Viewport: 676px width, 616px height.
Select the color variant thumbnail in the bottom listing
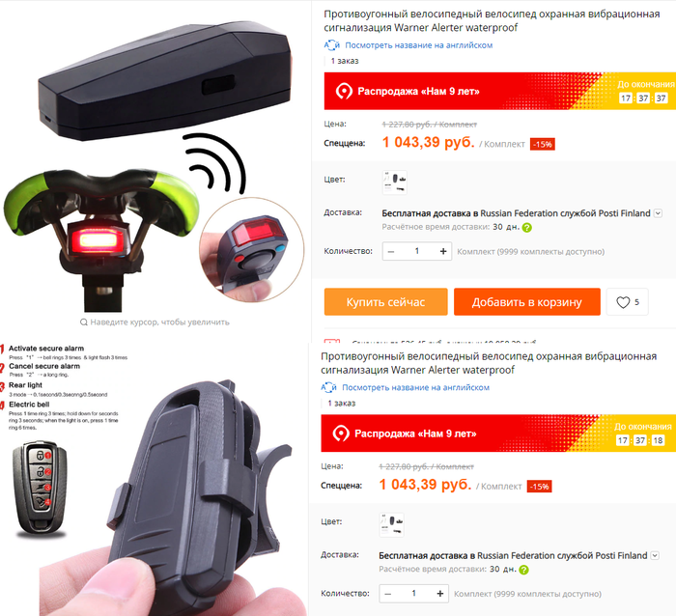391,524
